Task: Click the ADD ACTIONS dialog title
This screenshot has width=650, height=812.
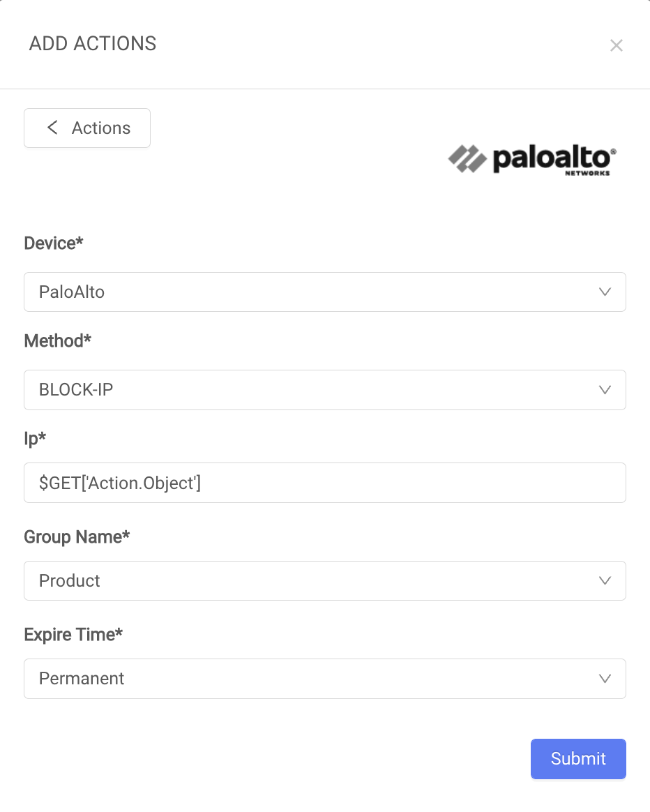Action: pyautogui.click(x=93, y=43)
